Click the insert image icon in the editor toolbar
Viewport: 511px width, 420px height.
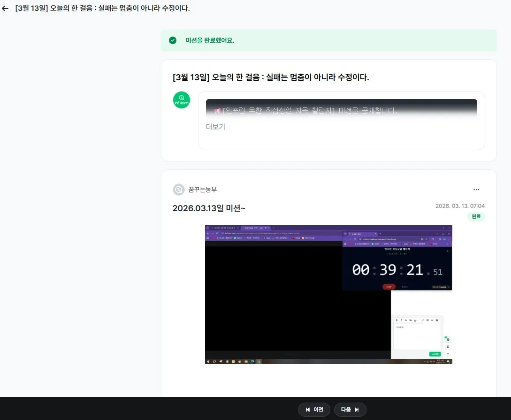pos(437,320)
